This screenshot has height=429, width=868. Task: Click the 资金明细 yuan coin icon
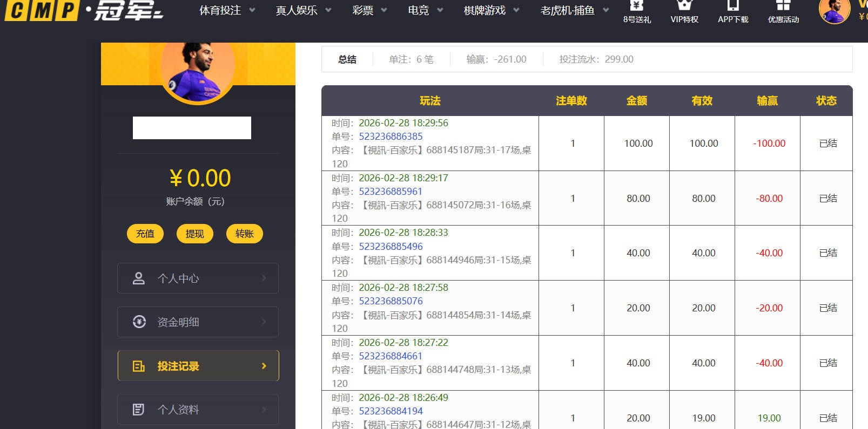pos(139,322)
